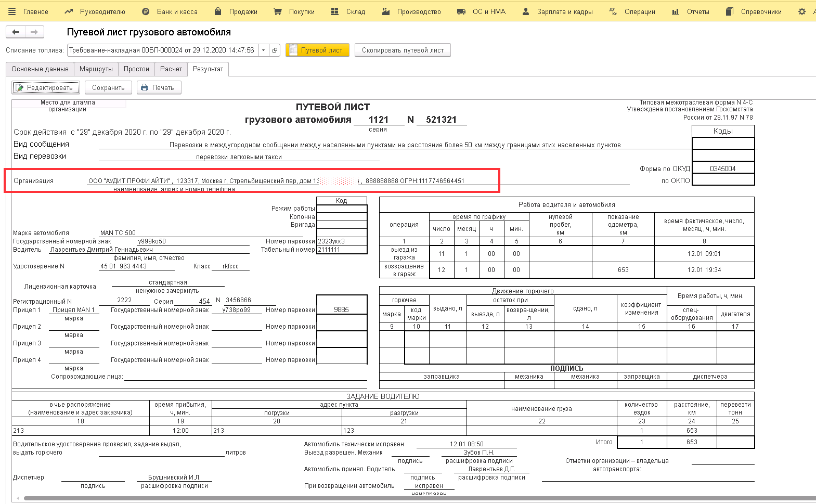Switch to the Маршруты tab
Image resolution: width=816 pixels, height=504 pixels.
pos(96,69)
